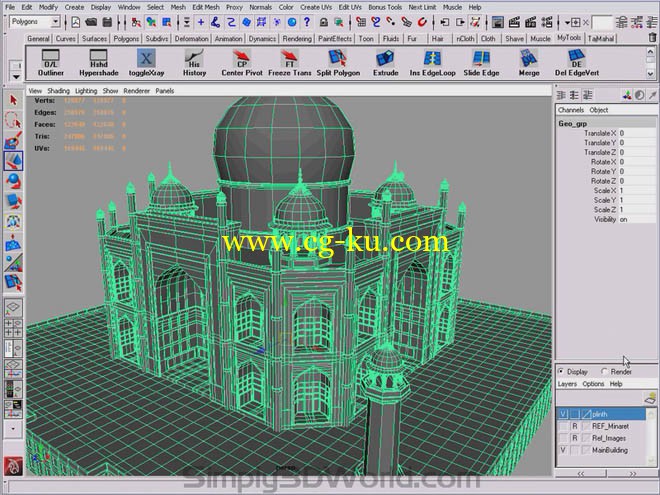Toggle display type box of MainBuilding layer

[575, 450]
